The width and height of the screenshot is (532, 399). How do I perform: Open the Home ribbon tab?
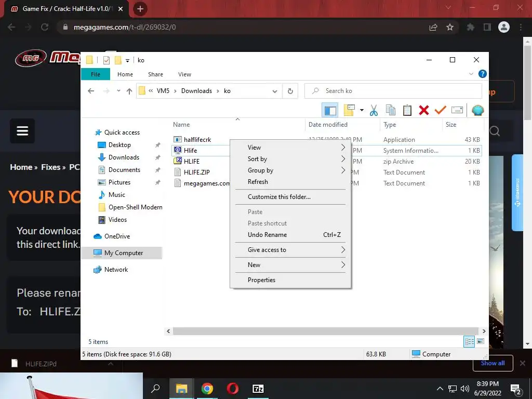coord(125,74)
